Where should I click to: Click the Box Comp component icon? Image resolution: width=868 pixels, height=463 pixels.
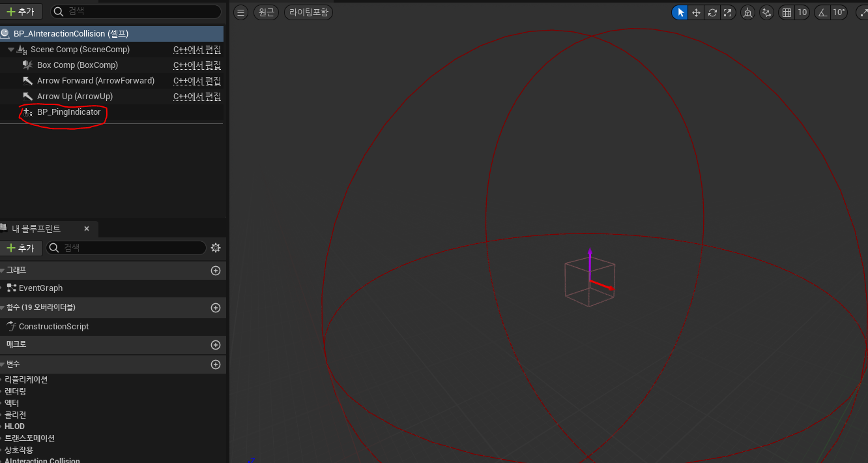[x=27, y=65]
